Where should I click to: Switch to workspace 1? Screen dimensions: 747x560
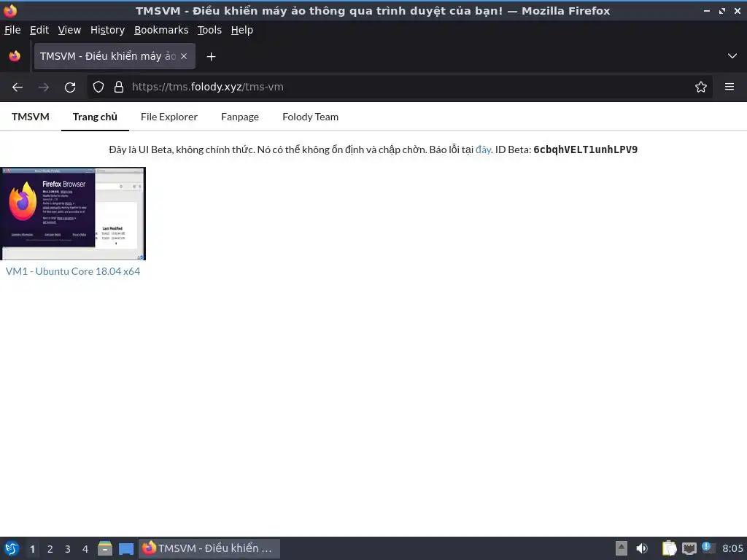[32, 549]
